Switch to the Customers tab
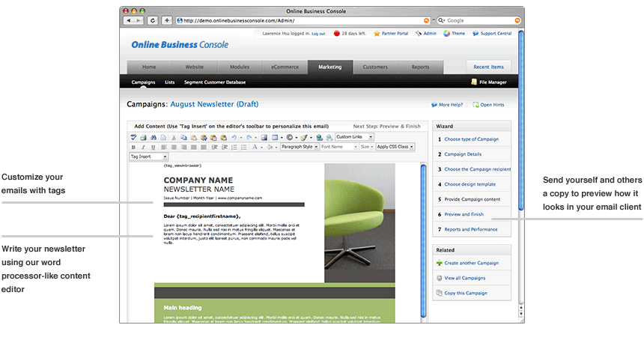The width and height of the screenshot is (644, 337). pos(375,67)
